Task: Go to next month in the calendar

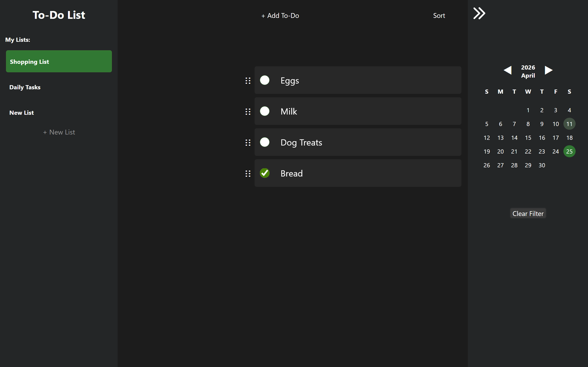Action: coord(549,70)
